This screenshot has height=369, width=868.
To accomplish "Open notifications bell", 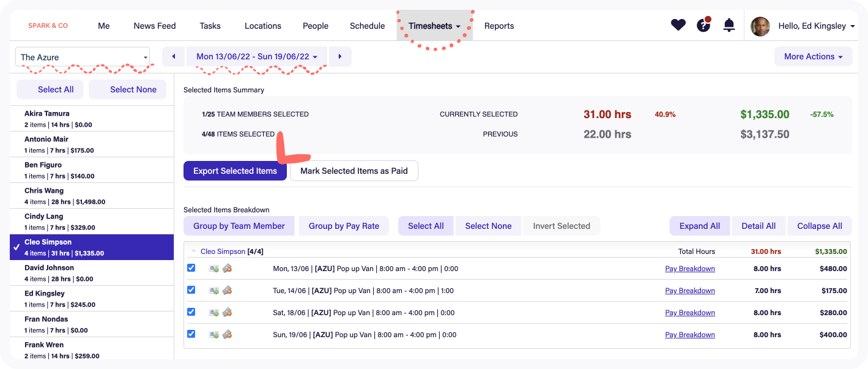I will (x=729, y=26).
